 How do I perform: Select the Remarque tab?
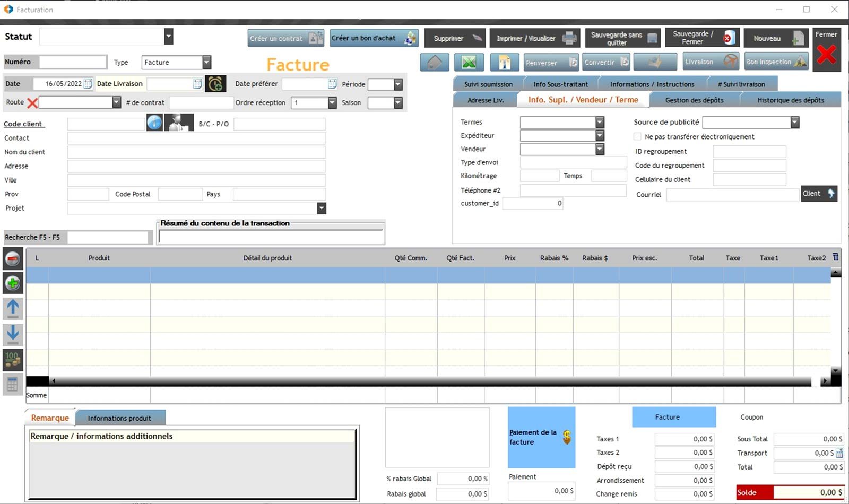[50, 418]
